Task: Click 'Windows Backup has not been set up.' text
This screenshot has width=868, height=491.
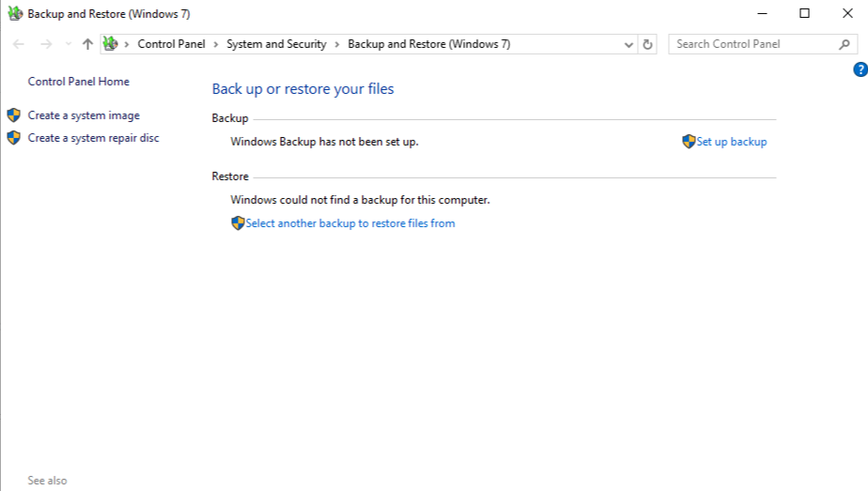Action: pyautogui.click(x=324, y=142)
